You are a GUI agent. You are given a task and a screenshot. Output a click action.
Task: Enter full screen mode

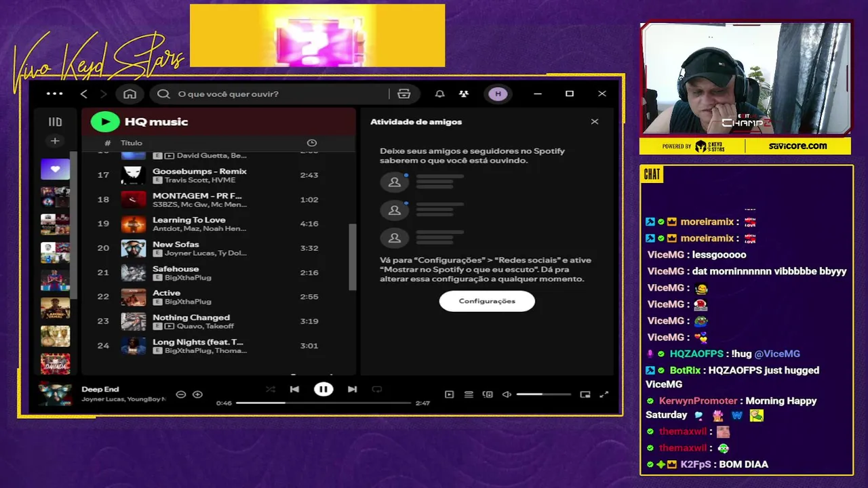(x=604, y=394)
